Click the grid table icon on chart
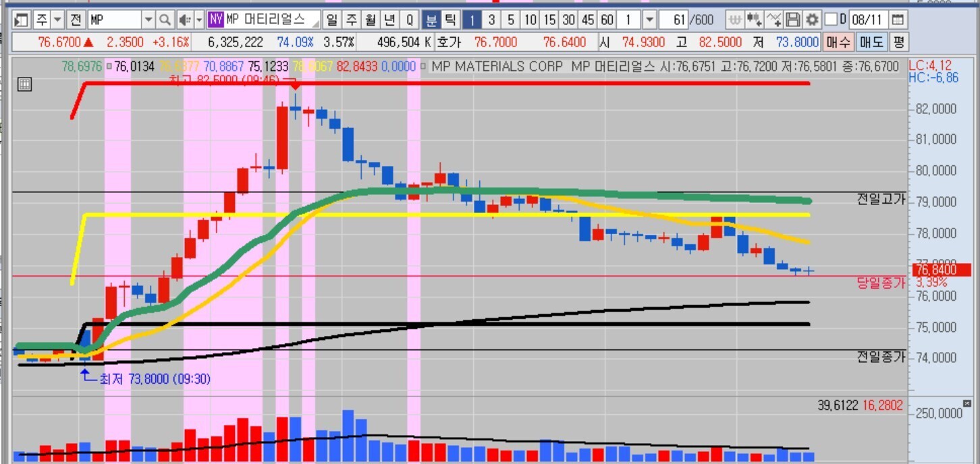The width and height of the screenshot is (980, 464). click(24, 84)
